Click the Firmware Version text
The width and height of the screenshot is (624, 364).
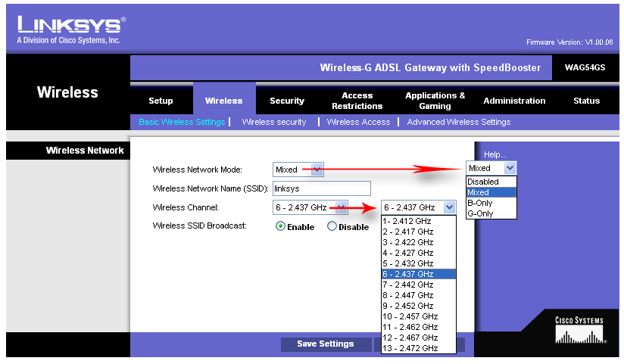(x=569, y=42)
